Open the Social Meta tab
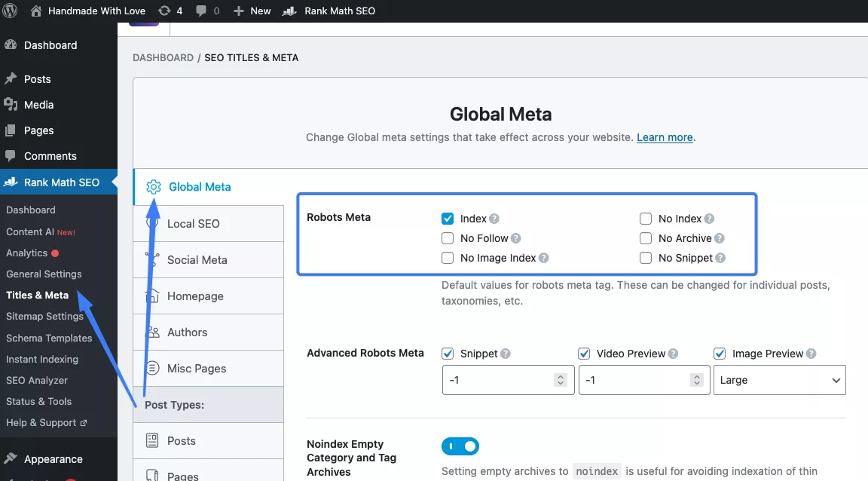The width and height of the screenshot is (868, 481). (197, 260)
